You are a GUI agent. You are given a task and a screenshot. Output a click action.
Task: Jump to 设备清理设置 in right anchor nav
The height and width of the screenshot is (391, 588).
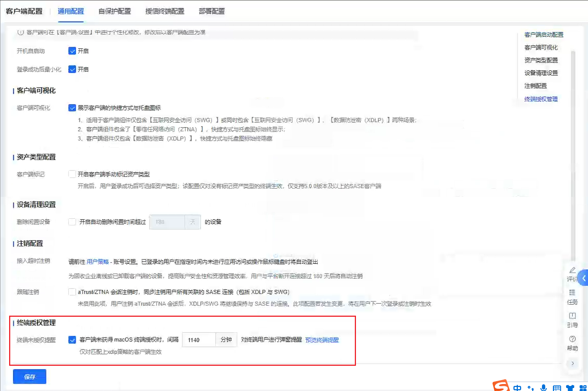(541, 73)
